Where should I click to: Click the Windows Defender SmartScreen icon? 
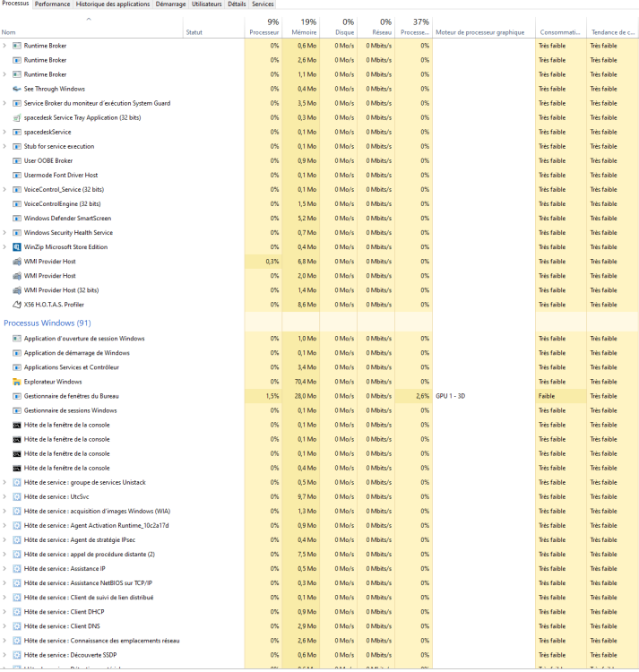point(17,218)
